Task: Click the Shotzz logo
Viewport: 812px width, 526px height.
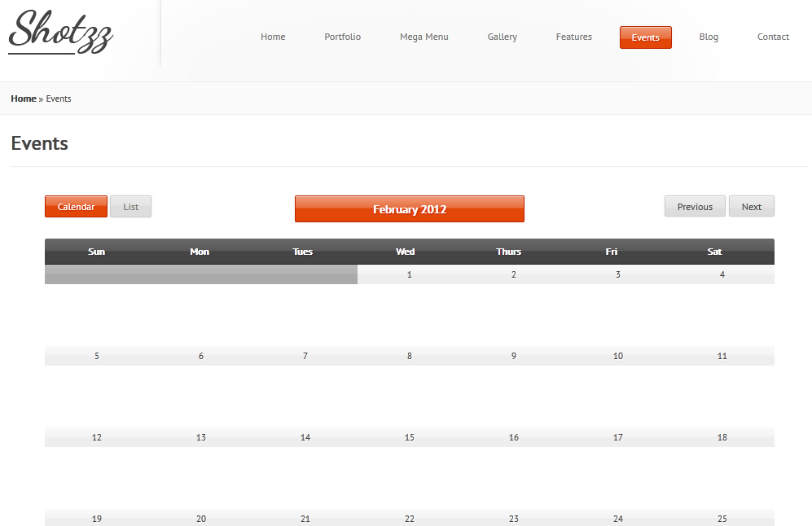Action: [60, 32]
